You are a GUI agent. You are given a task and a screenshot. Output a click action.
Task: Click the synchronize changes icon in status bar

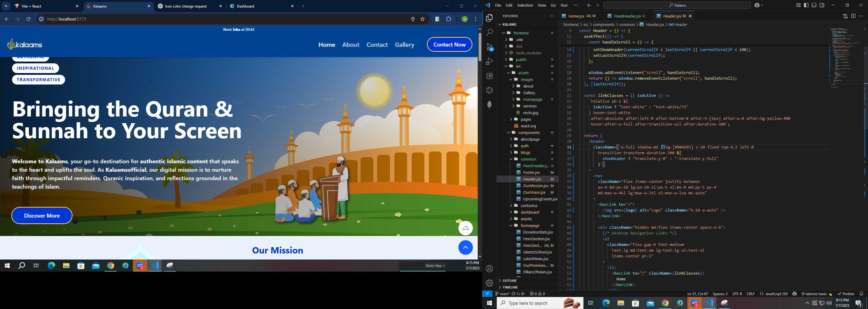518,294
